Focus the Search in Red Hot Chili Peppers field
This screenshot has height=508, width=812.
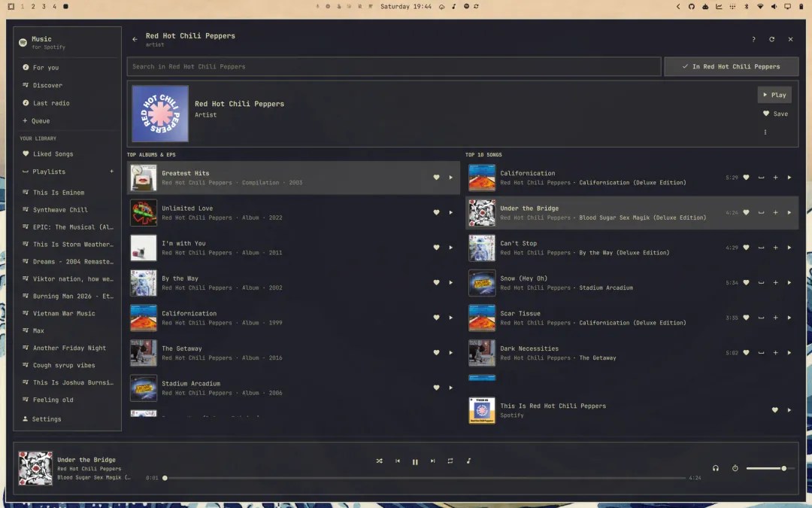point(394,66)
